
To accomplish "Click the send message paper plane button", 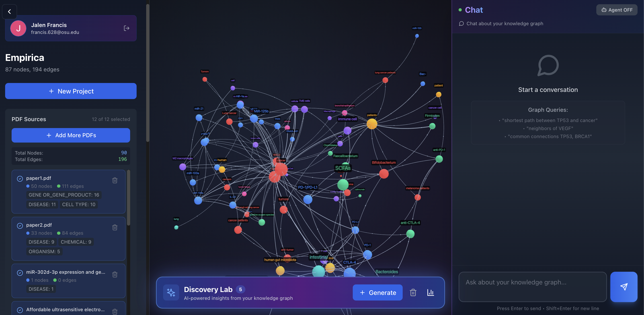I will 623,286.
